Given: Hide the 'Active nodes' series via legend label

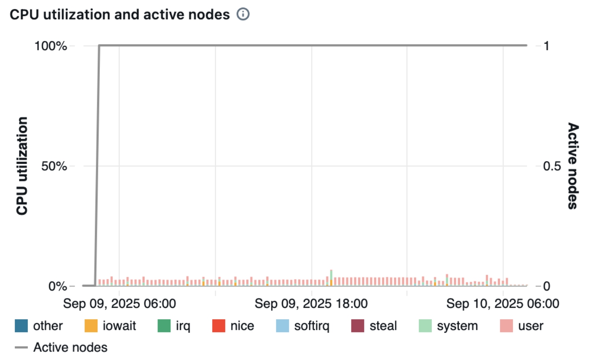Looking at the screenshot, I should click(70, 347).
